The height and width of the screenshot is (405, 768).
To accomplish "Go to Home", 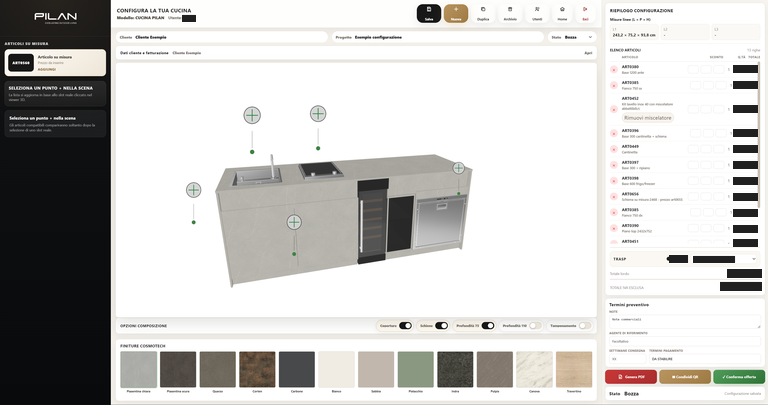I will 562,14.
